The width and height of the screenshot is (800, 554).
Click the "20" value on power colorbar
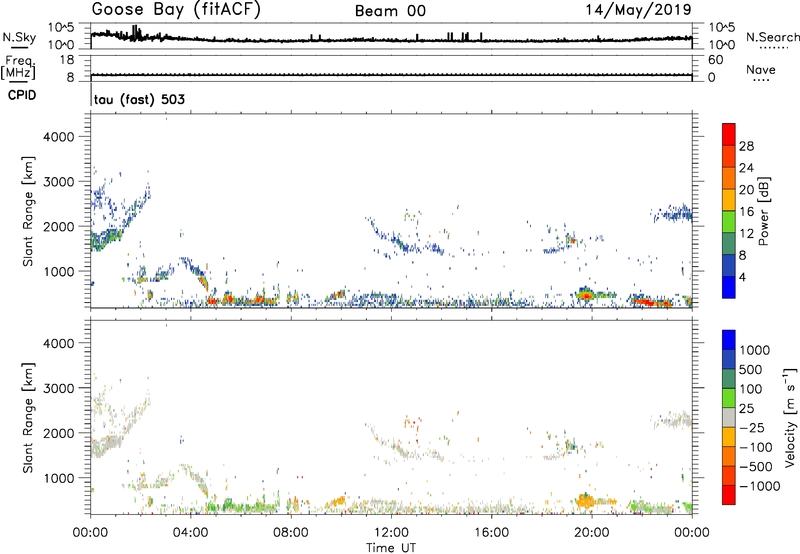point(746,190)
